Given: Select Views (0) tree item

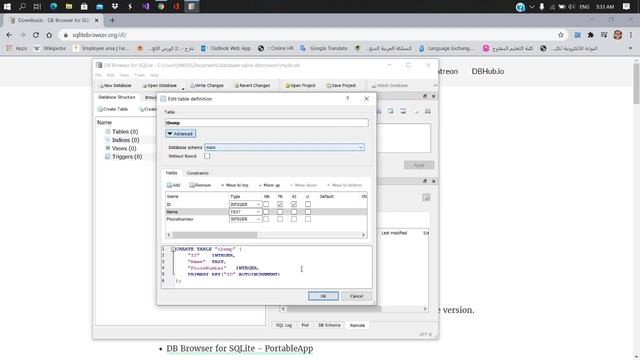Looking at the screenshot, I should [x=124, y=149].
